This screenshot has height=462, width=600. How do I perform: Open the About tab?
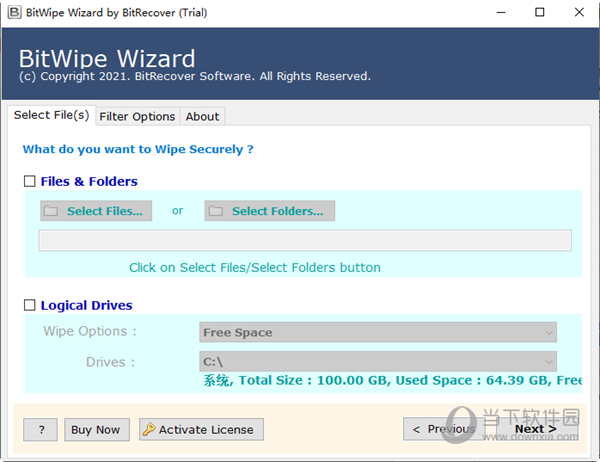tap(202, 116)
